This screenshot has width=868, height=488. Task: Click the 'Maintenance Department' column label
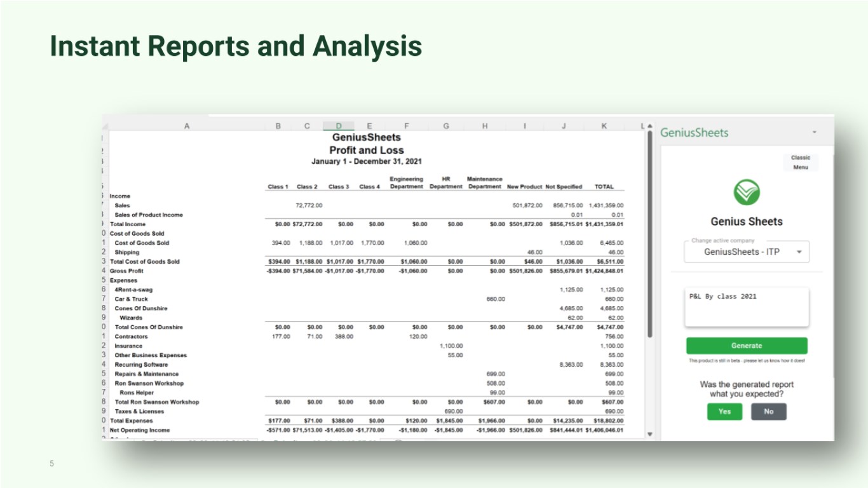point(485,183)
